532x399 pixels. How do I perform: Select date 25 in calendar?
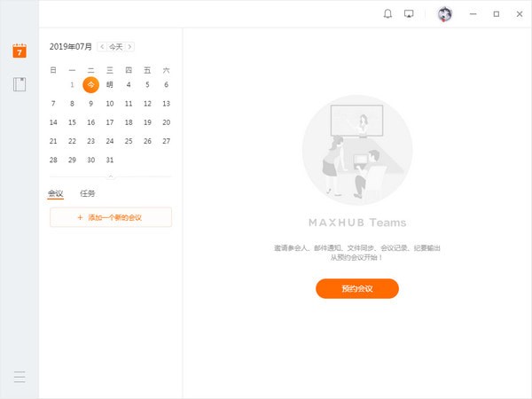(x=129, y=141)
